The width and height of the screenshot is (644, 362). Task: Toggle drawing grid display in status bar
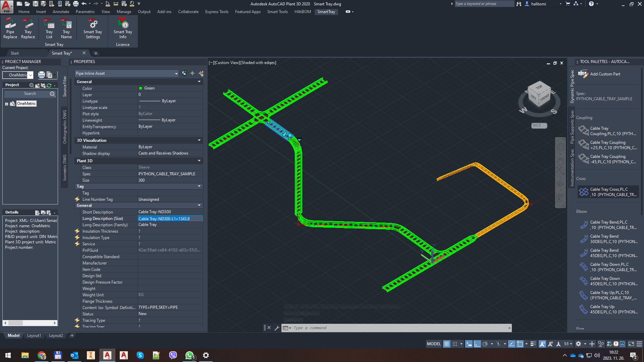coord(446,344)
